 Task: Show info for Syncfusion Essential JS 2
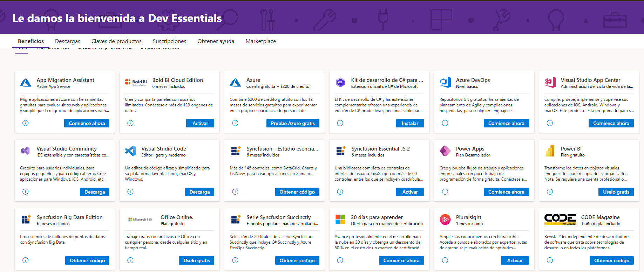tap(340, 192)
